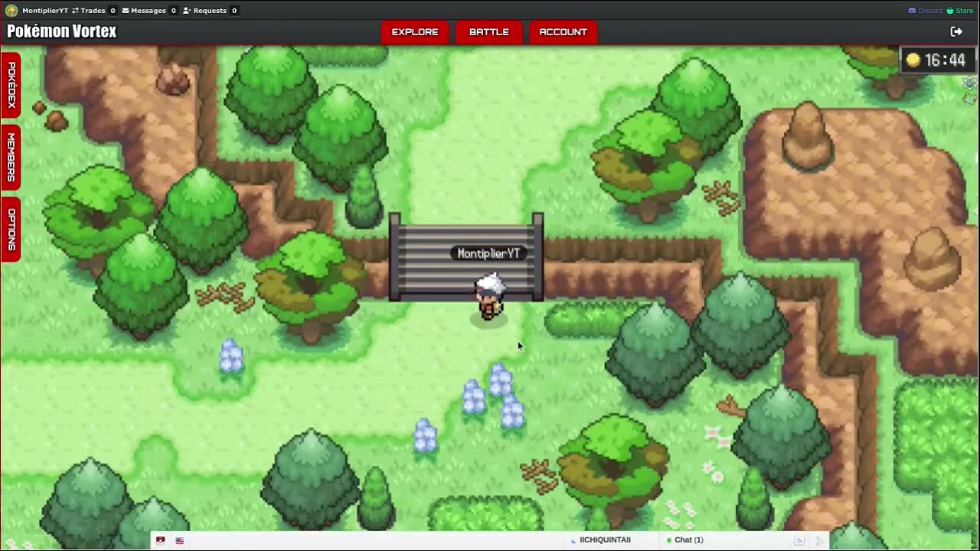Click the MontiplierYT player character sprite

[x=489, y=297]
